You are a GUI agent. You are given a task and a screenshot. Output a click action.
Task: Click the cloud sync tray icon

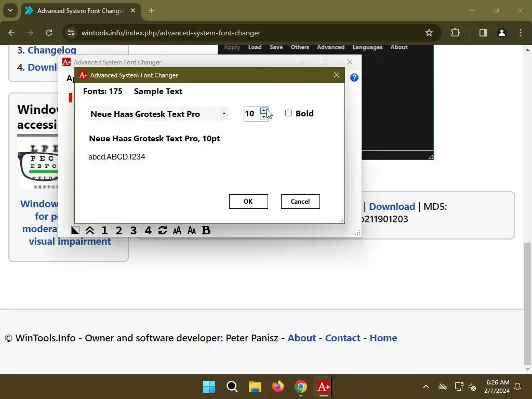(443, 387)
